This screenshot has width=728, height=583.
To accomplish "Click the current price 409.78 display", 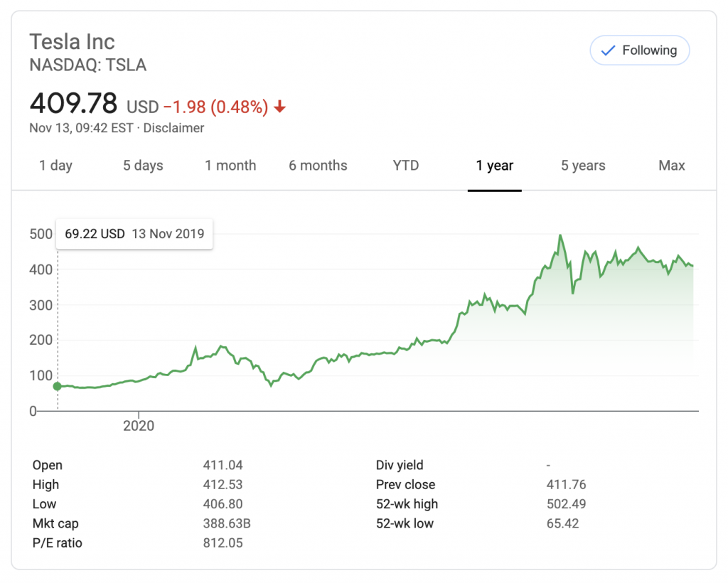I will tap(73, 104).
